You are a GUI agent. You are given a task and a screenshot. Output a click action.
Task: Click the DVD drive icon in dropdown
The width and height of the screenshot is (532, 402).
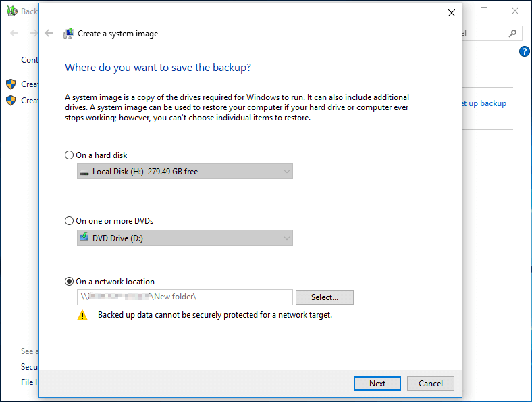pos(84,237)
